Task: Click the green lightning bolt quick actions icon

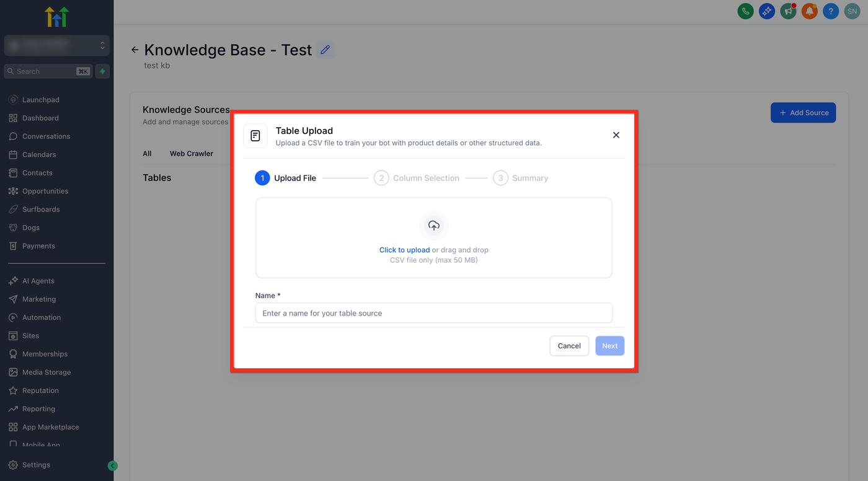Action: [x=103, y=71]
